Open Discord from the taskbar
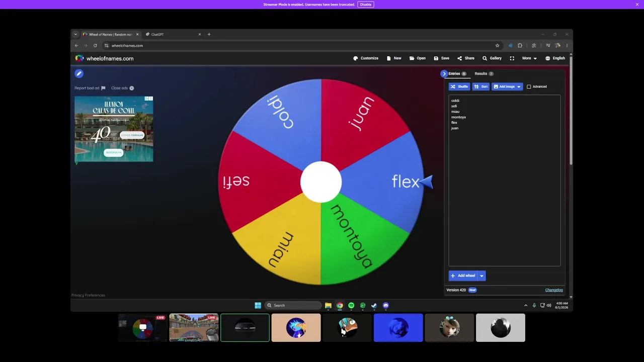The width and height of the screenshot is (644, 362). pos(386,305)
